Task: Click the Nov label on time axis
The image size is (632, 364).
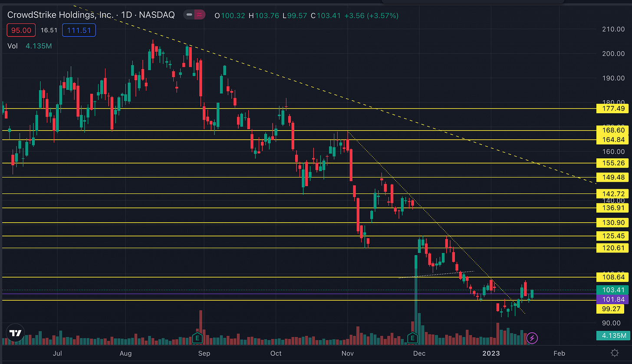Action: [347, 354]
